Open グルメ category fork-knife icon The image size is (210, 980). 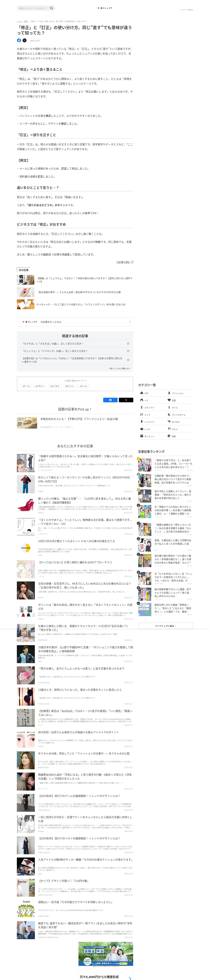coord(169,429)
